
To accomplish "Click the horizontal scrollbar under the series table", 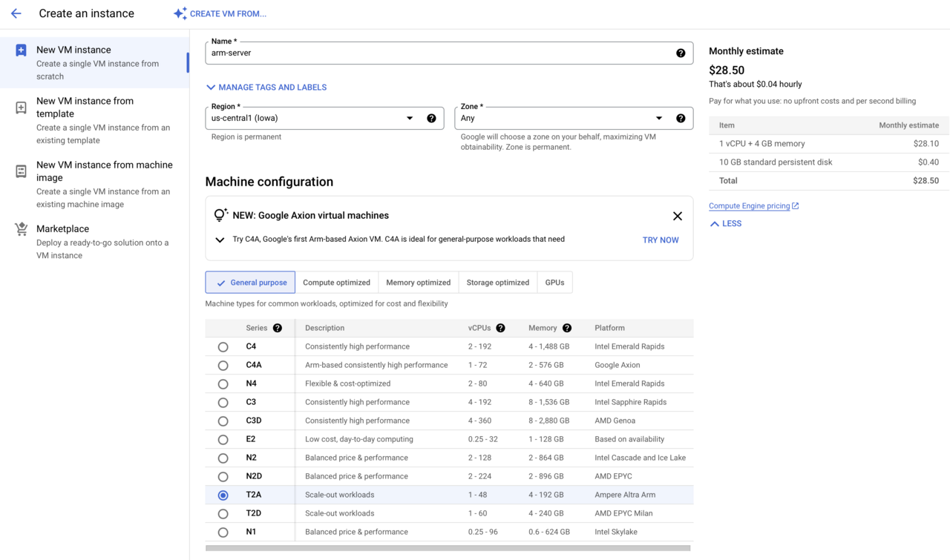I will (448, 548).
